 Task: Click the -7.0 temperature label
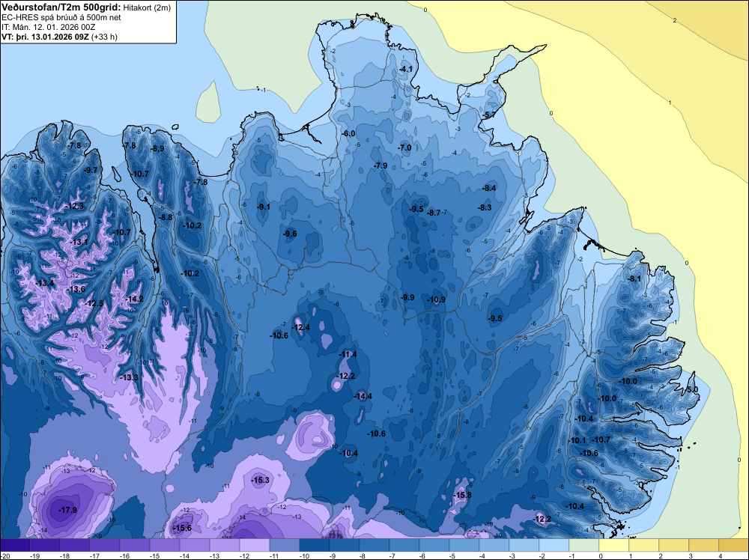point(404,147)
